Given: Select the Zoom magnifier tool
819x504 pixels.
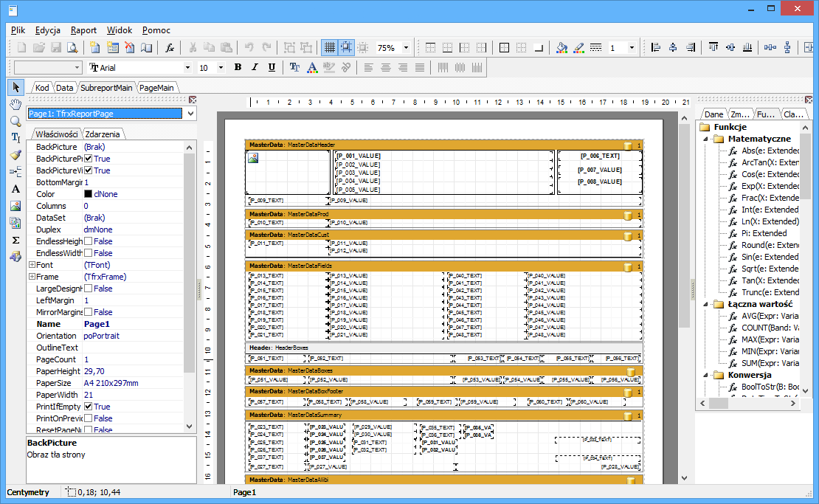Looking at the screenshot, I should [x=15, y=121].
